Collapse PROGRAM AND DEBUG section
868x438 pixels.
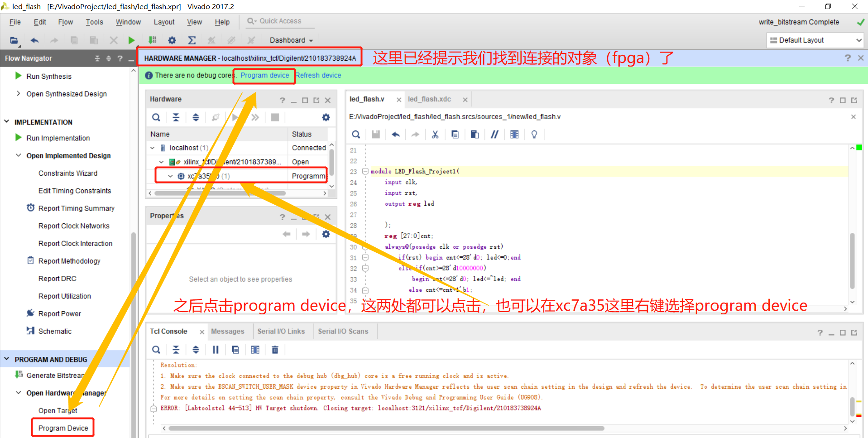click(6, 359)
